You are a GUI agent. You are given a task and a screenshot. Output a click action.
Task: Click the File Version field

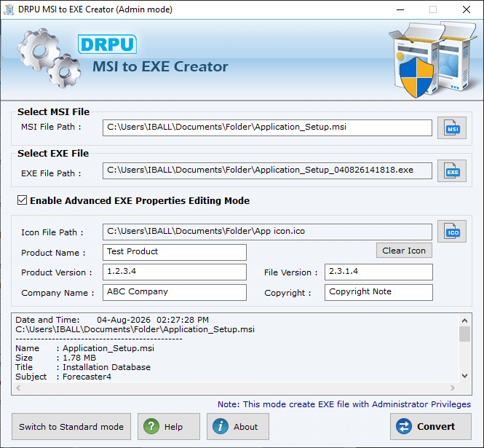click(x=378, y=272)
